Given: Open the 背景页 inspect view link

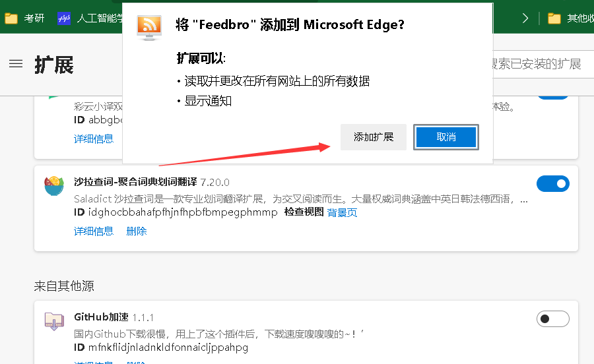Looking at the screenshot, I should 342,212.
